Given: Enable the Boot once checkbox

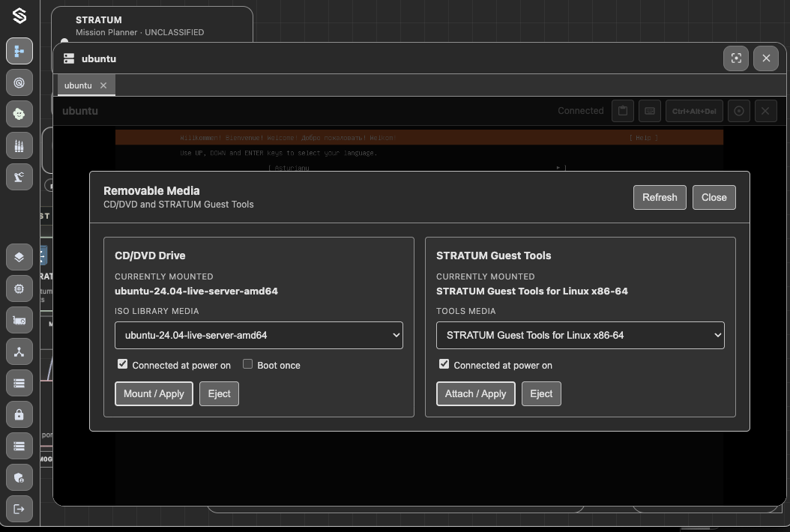Looking at the screenshot, I should (x=247, y=363).
